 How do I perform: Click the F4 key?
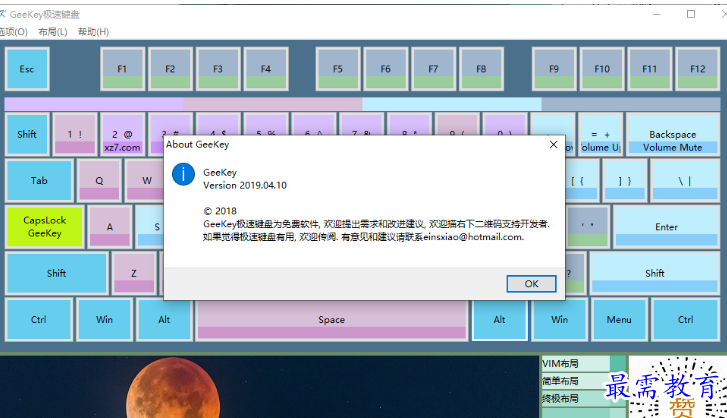[x=266, y=69]
